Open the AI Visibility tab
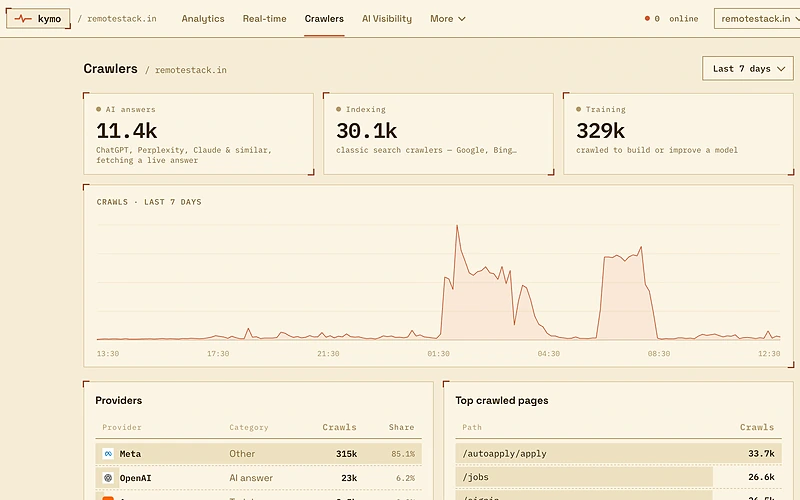The image size is (800, 500). [x=387, y=19]
